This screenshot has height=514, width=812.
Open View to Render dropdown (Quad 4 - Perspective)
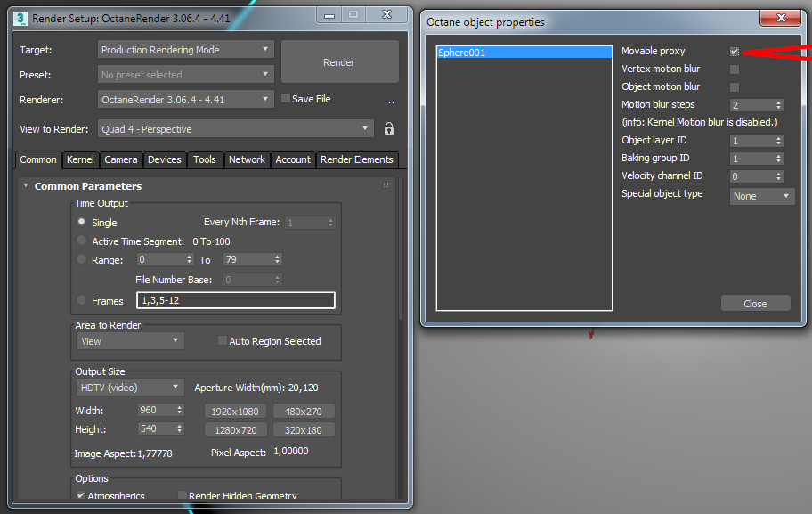[236, 128]
